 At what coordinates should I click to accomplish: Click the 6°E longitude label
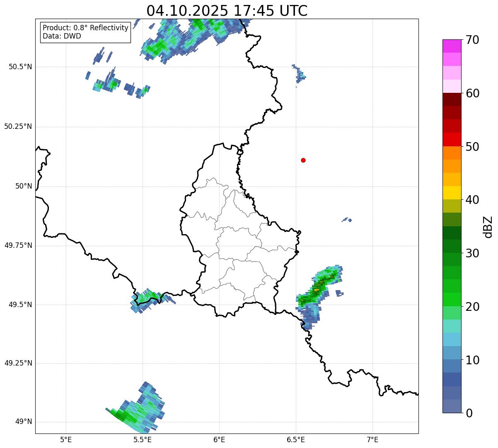[219, 439]
